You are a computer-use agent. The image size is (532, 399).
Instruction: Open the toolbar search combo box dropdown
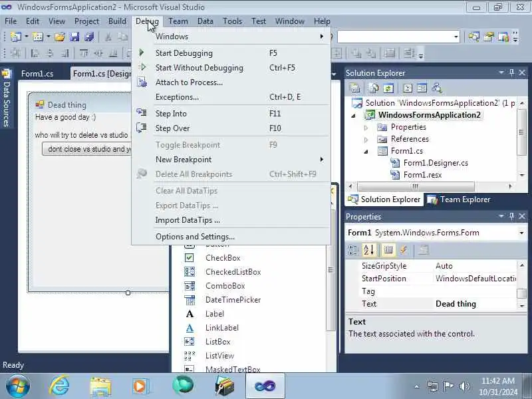click(456, 37)
